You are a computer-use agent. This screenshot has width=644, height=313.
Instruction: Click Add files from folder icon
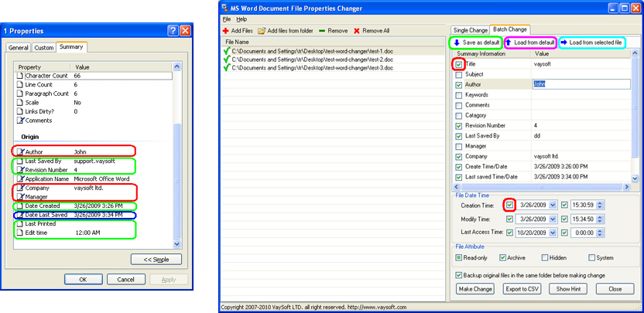[261, 30]
